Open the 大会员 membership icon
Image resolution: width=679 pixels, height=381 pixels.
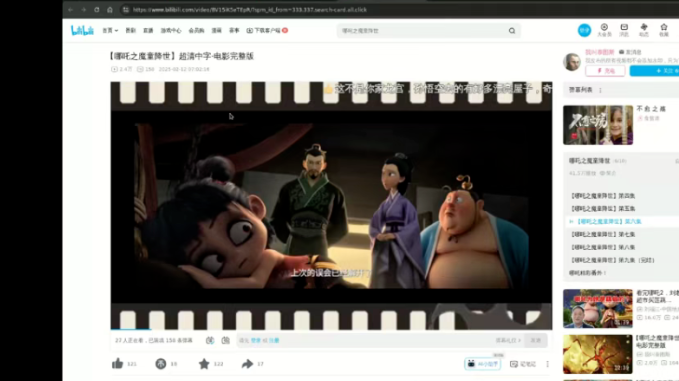[x=604, y=30]
